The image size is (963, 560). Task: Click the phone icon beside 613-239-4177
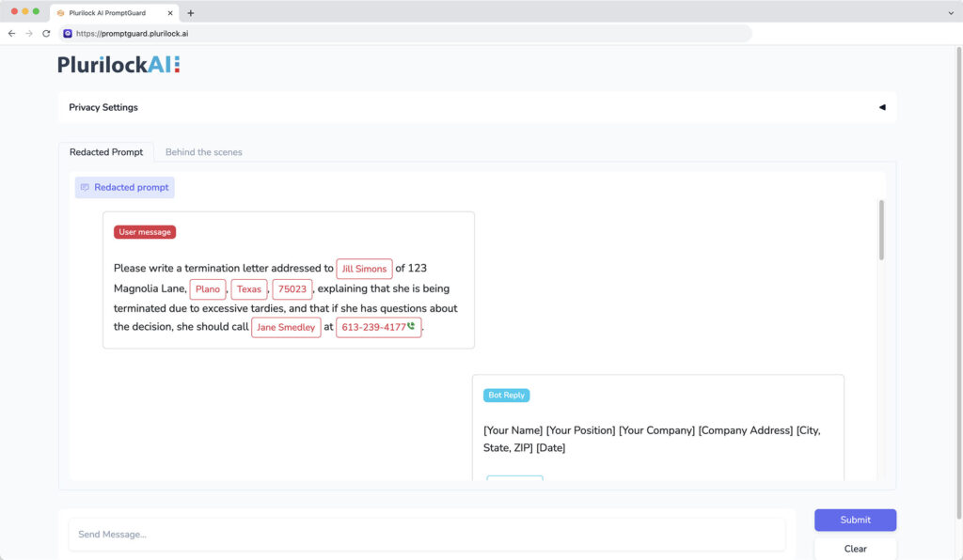coord(411,326)
